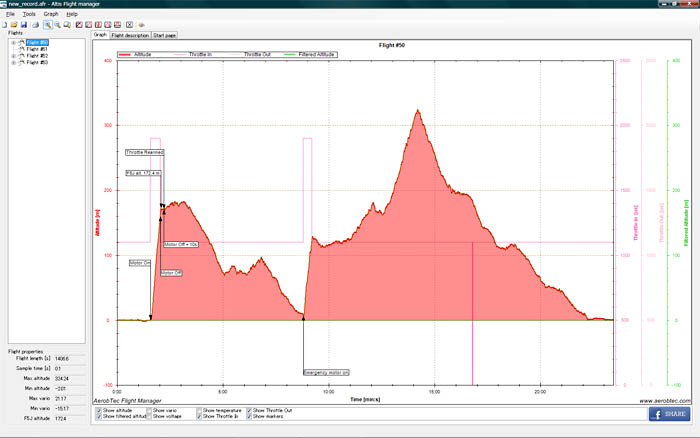
Task: Click the Min vario value -15.17
Action: pos(61,409)
